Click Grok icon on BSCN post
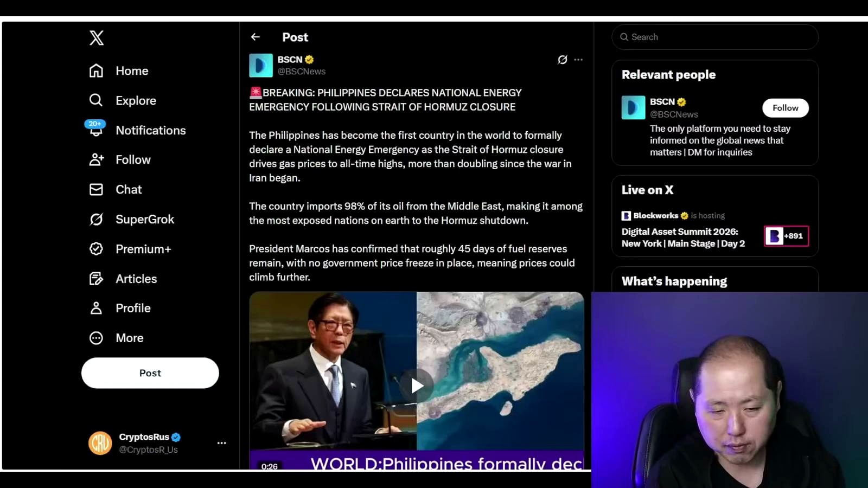Screen dimensions: 868x488 [563, 60]
